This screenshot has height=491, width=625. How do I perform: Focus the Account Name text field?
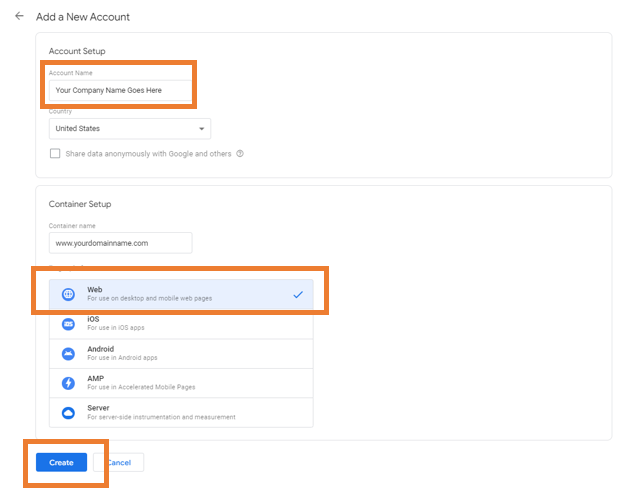[119, 90]
